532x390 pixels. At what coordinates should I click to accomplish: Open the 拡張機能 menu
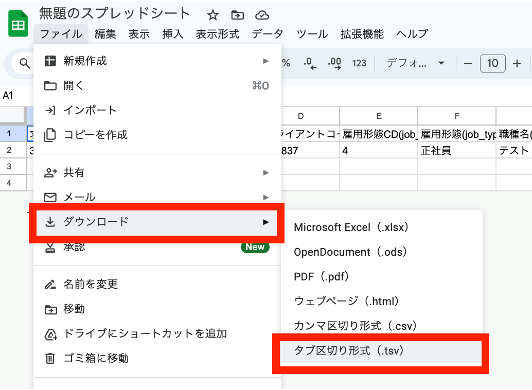(362, 34)
